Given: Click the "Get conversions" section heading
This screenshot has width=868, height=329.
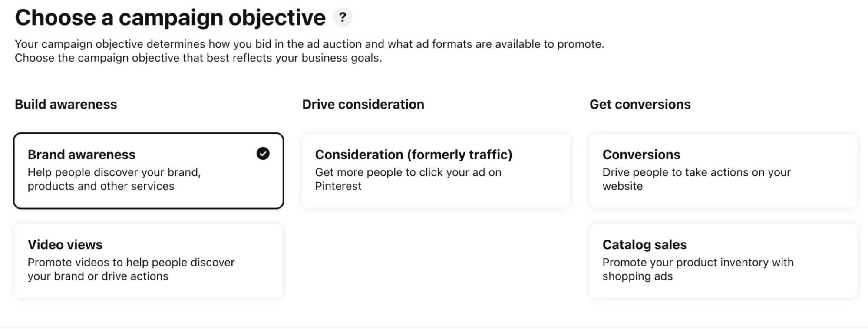Looking at the screenshot, I should [x=640, y=104].
